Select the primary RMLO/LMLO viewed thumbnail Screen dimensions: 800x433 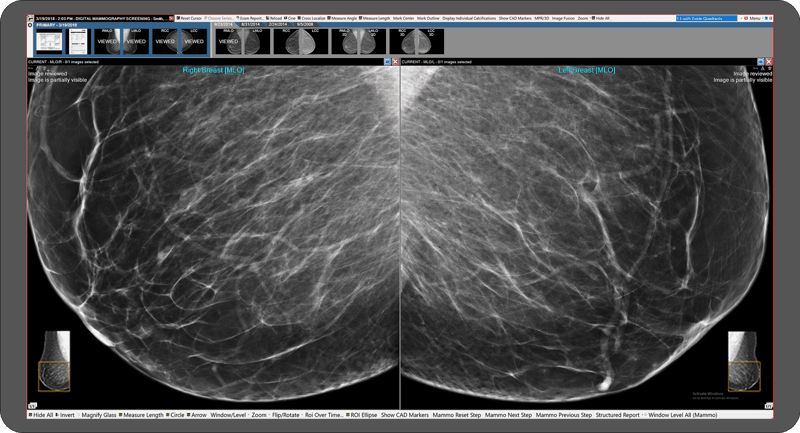click(x=121, y=41)
